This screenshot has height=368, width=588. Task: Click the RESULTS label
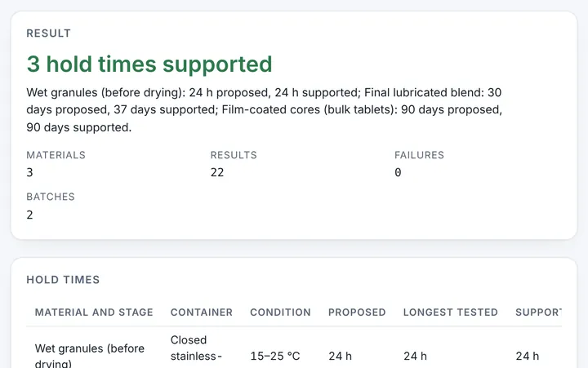click(x=234, y=155)
